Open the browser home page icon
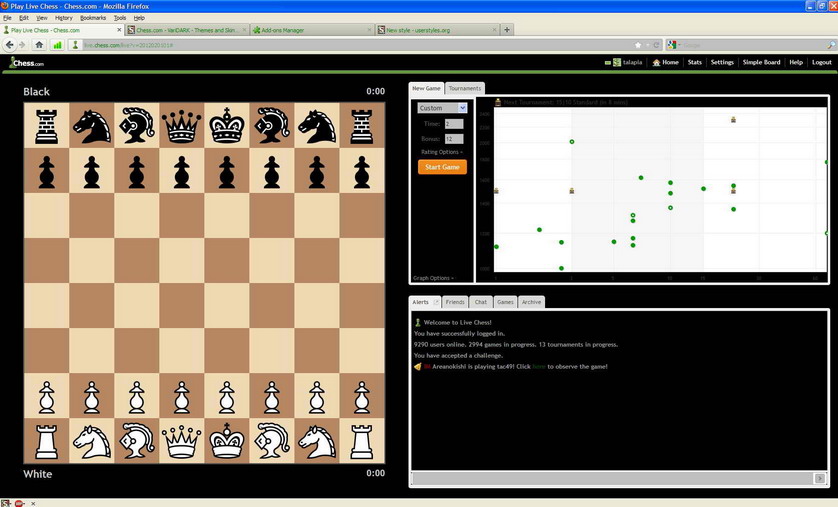Viewport: 838px width, 507px height. click(x=39, y=45)
